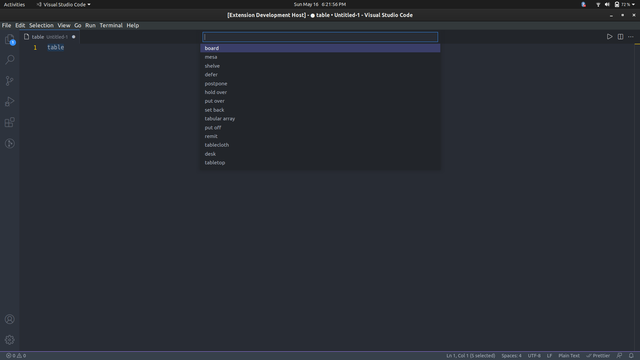The height and width of the screenshot is (360, 640).
Task: Click the feedback icon in status bar
Action: click(620, 356)
